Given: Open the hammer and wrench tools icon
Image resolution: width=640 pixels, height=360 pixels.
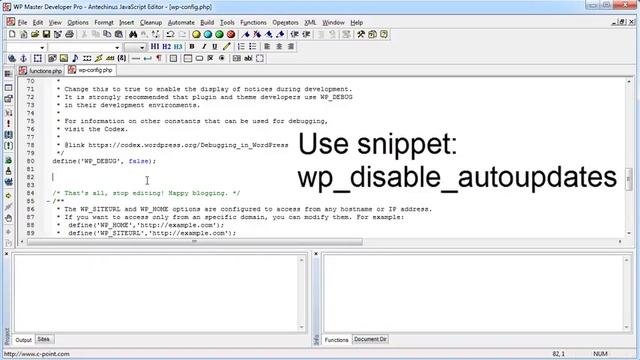Looking at the screenshot, I should point(361,34).
